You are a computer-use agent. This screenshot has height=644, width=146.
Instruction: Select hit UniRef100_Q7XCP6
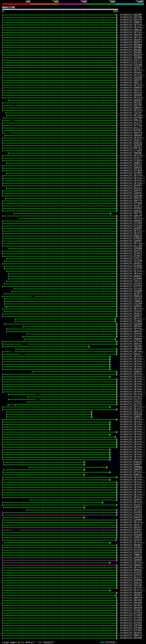[131, 223]
